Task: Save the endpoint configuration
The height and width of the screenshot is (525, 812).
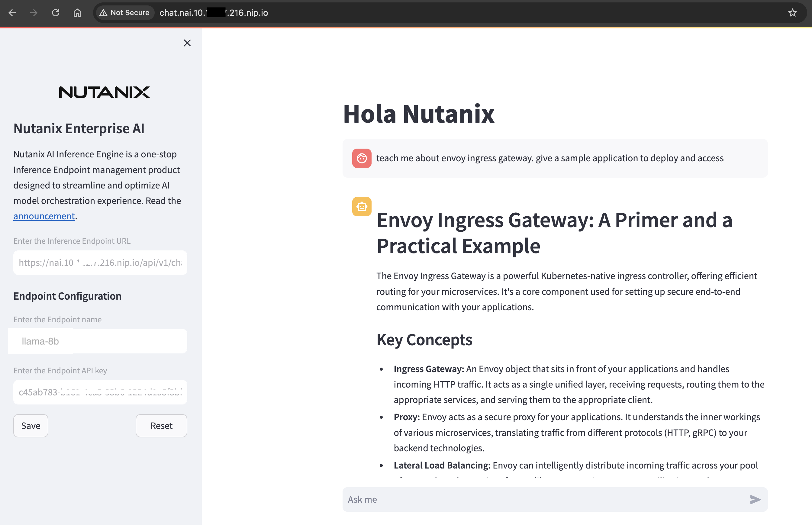Action: click(31, 426)
